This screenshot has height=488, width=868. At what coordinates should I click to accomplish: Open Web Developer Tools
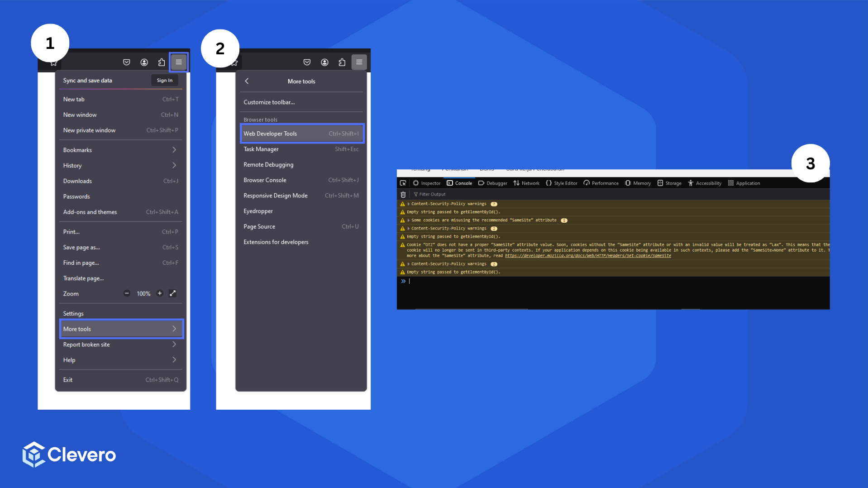coord(302,134)
